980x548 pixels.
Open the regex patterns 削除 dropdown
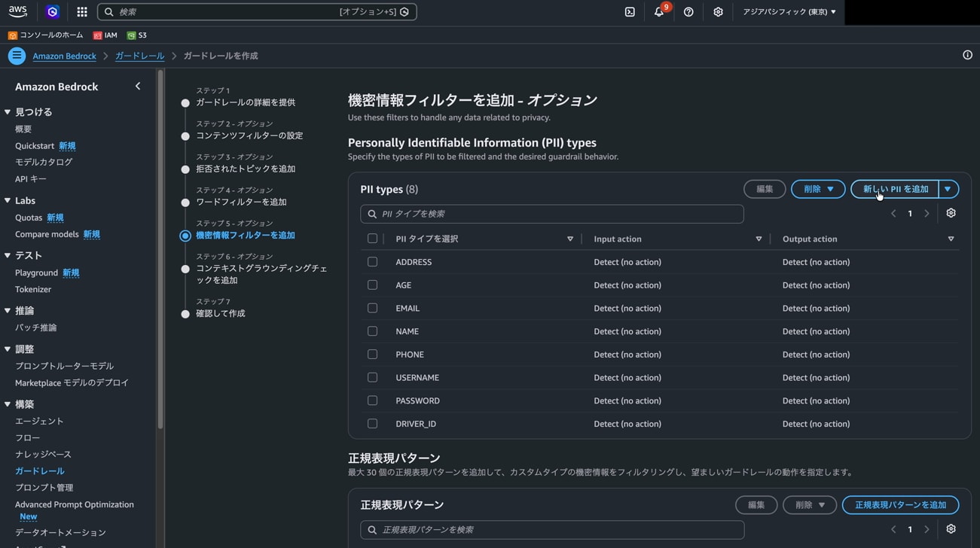(x=810, y=505)
